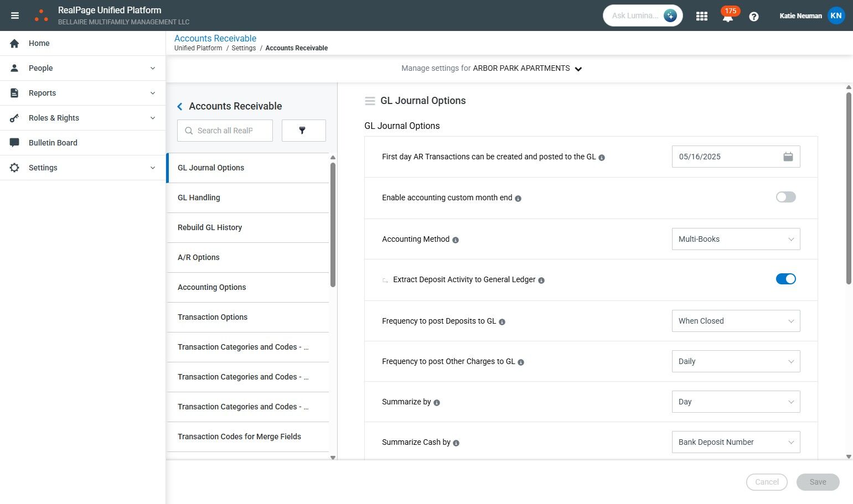Open the notifications bell
Screen dimensions: 853x504
click(x=727, y=17)
